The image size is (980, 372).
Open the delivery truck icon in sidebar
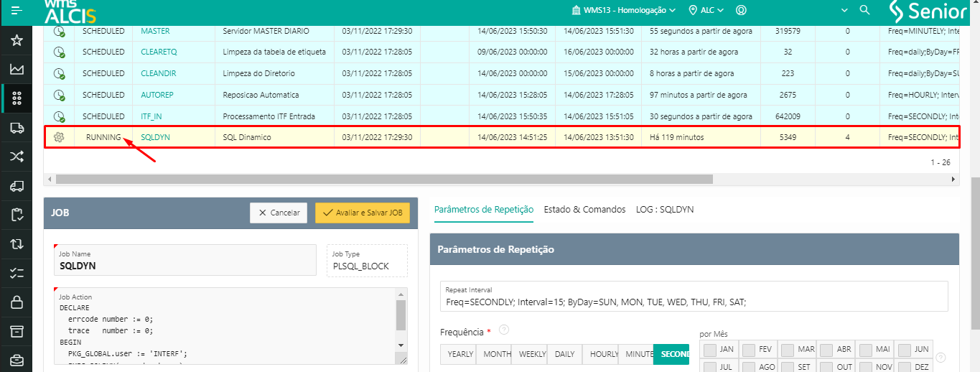pos(16,128)
